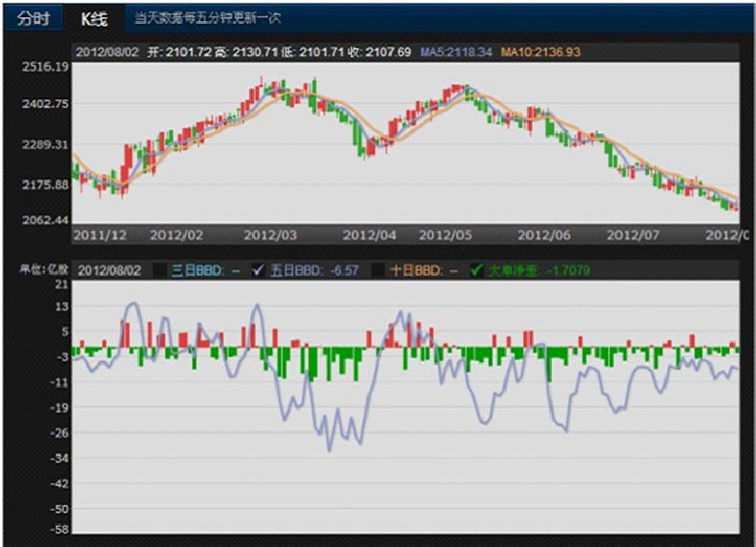Click the MA5 moving average label
Viewport: 756px width, 547px height.
click(456, 52)
